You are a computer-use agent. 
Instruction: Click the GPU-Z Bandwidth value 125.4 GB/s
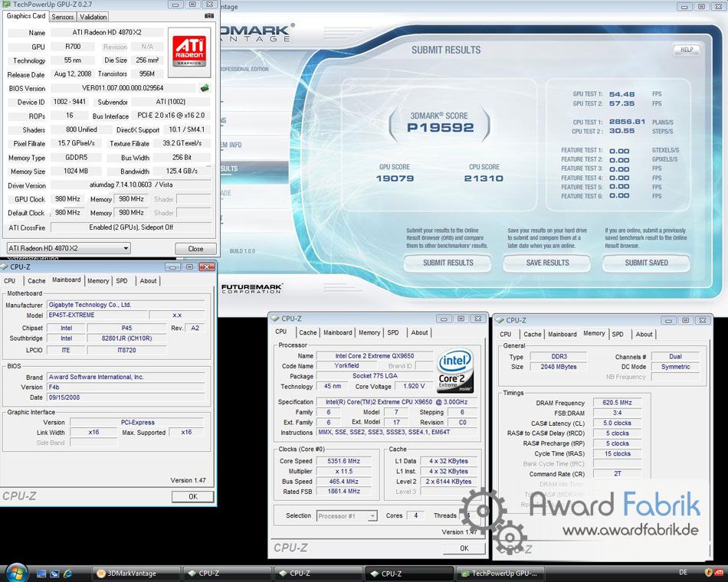(182, 171)
